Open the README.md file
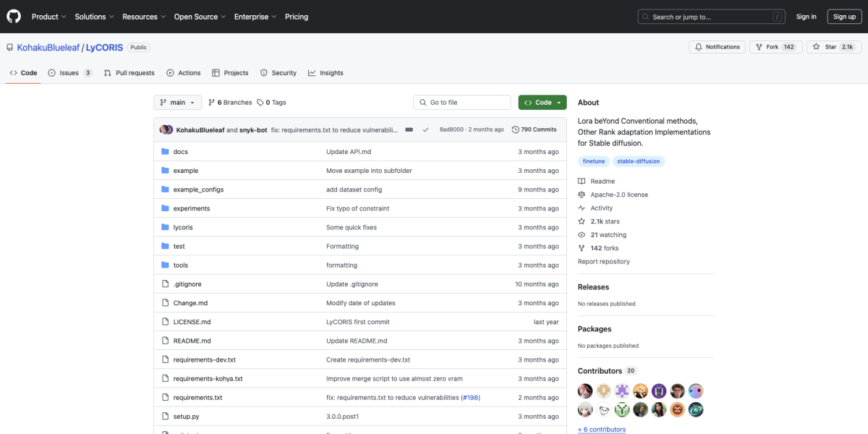The width and height of the screenshot is (868, 434). click(192, 341)
